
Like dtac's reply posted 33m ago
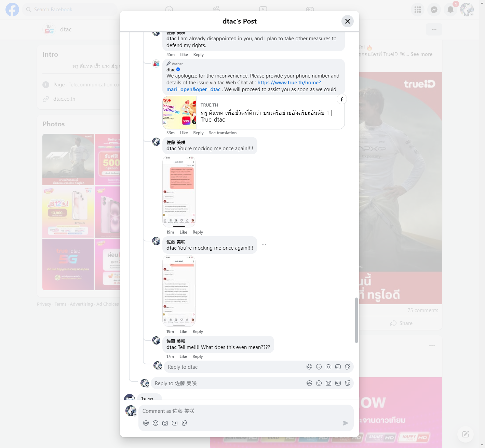click(184, 133)
